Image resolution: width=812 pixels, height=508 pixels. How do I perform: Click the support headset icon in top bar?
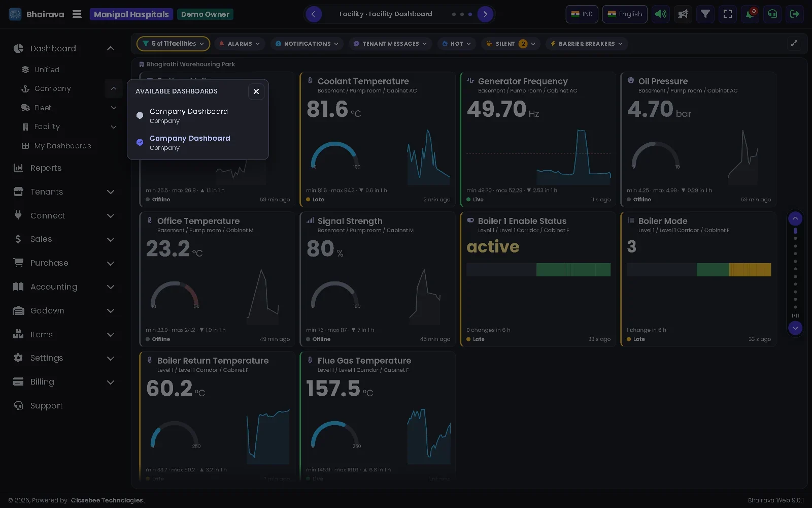pyautogui.click(x=772, y=14)
